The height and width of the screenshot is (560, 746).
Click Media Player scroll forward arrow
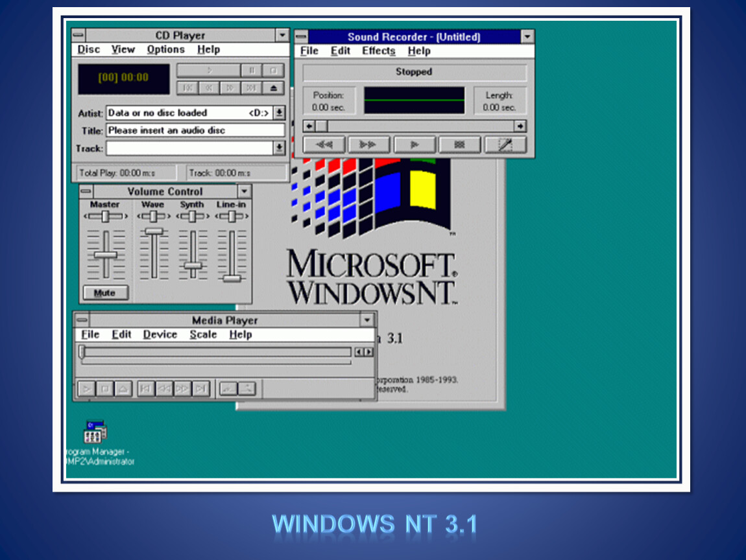point(368,352)
